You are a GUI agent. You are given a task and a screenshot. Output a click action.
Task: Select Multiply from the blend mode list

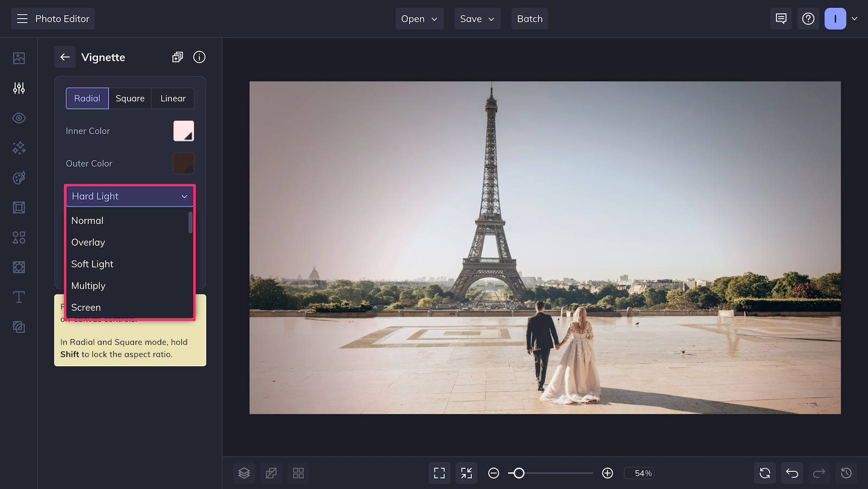[x=88, y=285]
